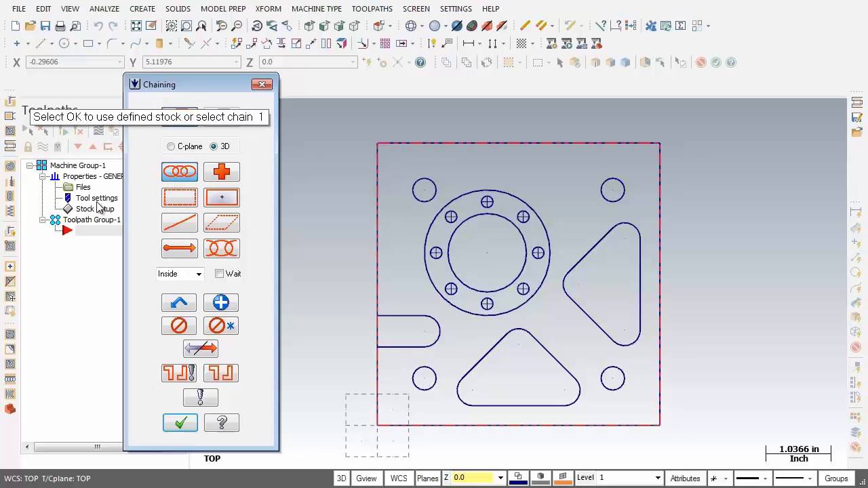This screenshot has height=488, width=868.
Task: Open the Y coordinate dropdown
Action: tap(236, 62)
